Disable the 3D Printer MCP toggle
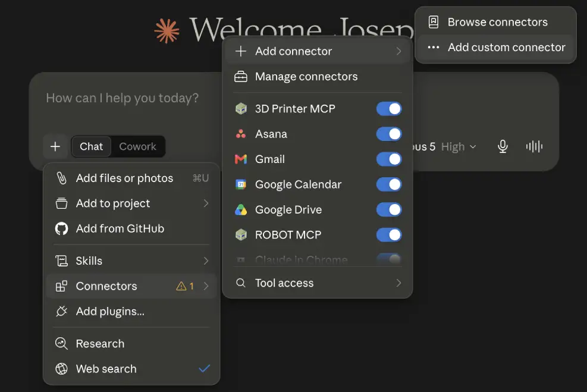The image size is (587, 392). pos(389,109)
